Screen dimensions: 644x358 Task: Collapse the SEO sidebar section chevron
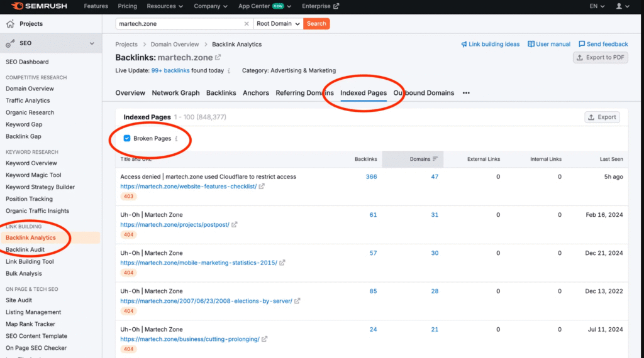pyautogui.click(x=92, y=43)
